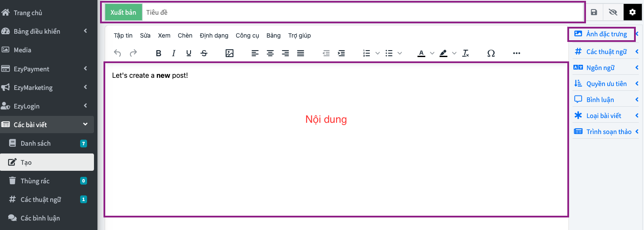Open settings with the gear icon

pos(632,13)
